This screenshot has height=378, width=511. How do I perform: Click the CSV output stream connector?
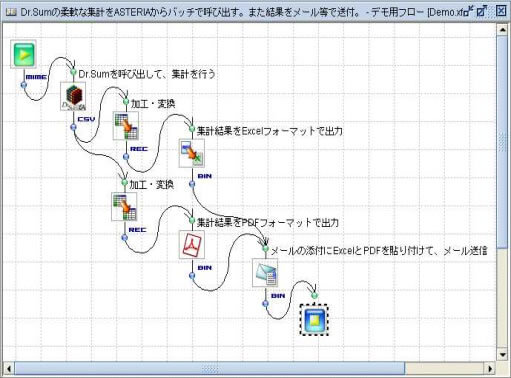(74, 127)
